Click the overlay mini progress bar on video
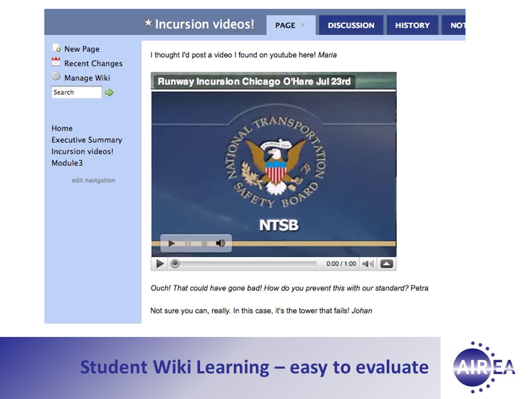Viewport: 532px width, 399px height. (x=196, y=244)
